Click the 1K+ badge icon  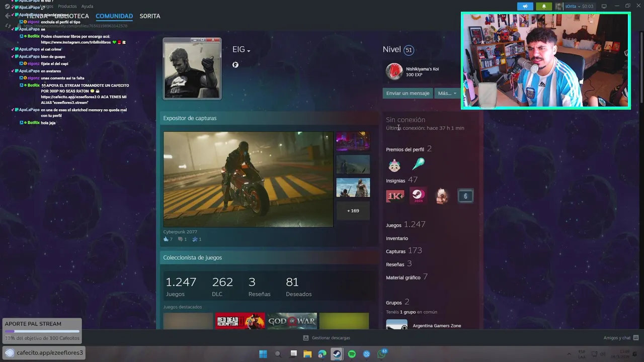click(394, 196)
